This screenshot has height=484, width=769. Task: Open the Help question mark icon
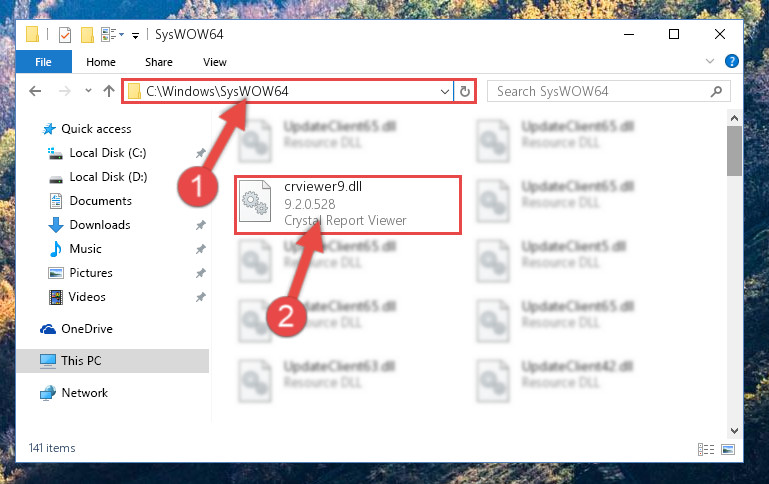(731, 61)
